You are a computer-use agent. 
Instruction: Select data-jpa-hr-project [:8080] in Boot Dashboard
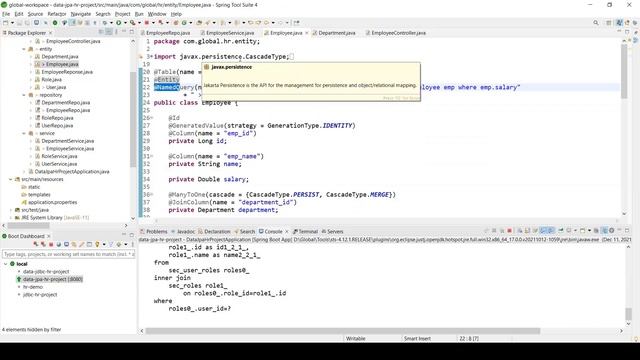[x=53, y=279]
